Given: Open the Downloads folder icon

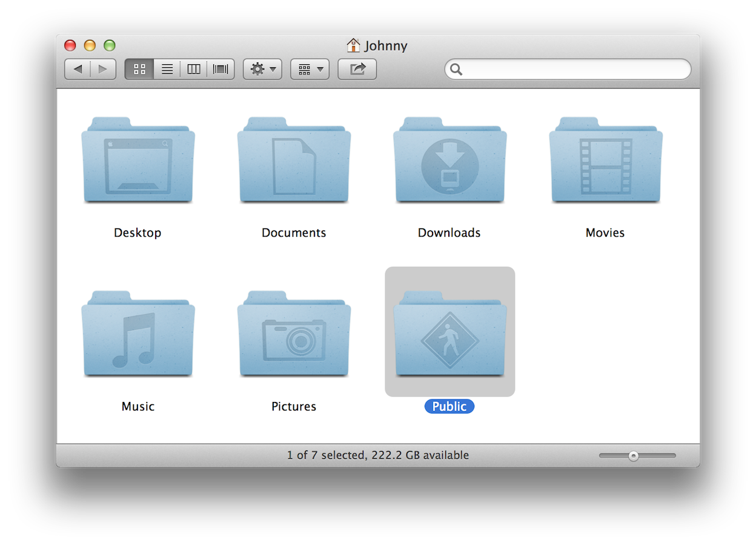Looking at the screenshot, I should (449, 160).
